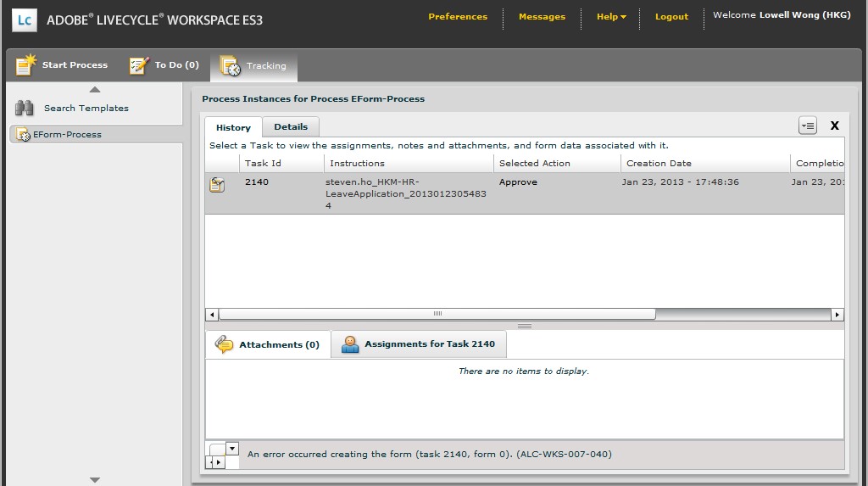Image resolution: width=868 pixels, height=486 pixels.
Task: Click the Welcome Lowell Wong (HKG) text
Action: coord(782,15)
